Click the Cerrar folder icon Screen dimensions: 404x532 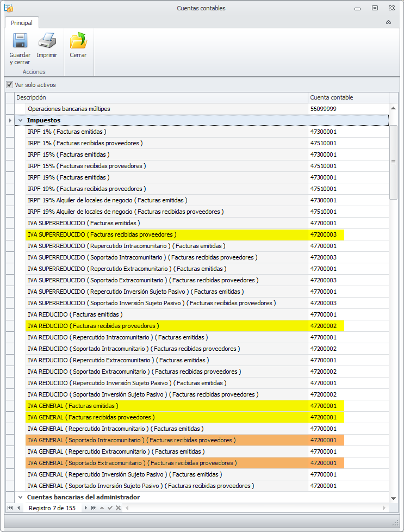coord(78,41)
